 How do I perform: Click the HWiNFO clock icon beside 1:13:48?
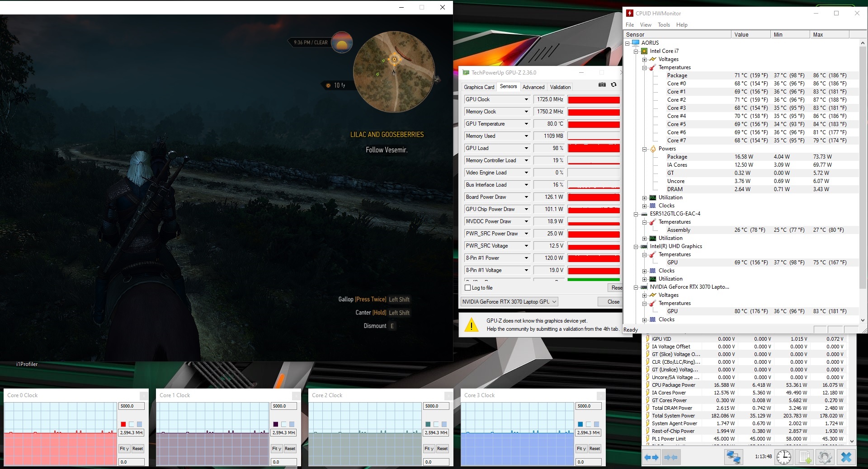click(x=784, y=457)
